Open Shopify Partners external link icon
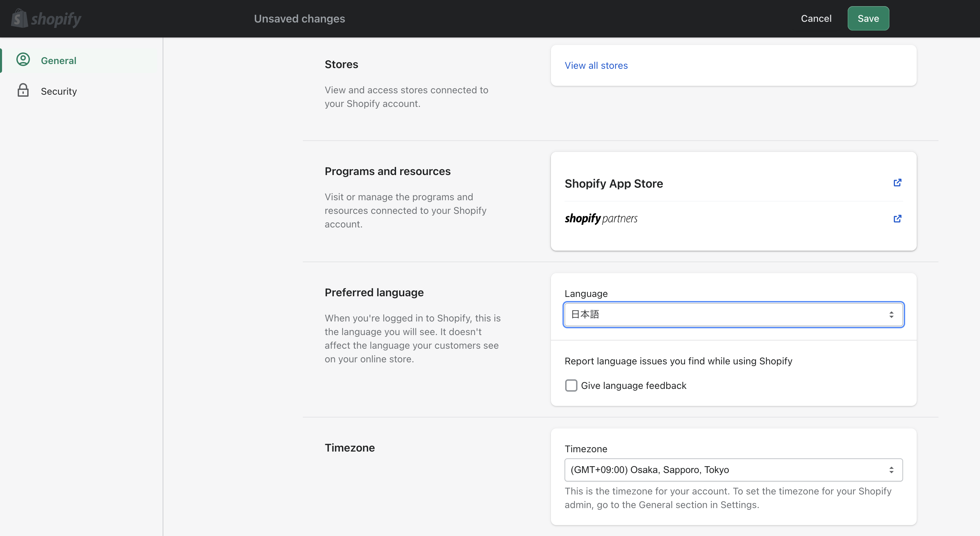Image resolution: width=980 pixels, height=536 pixels. tap(897, 219)
